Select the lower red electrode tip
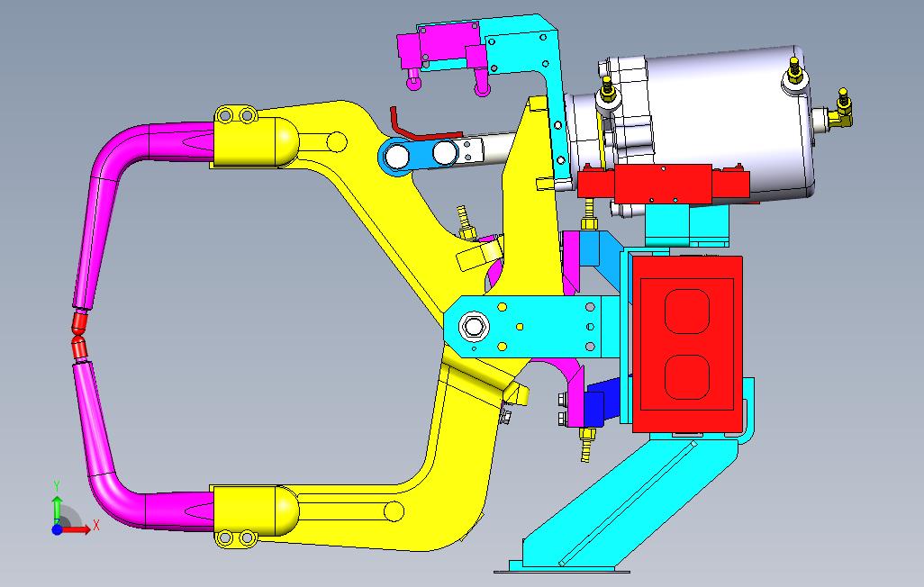 (79, 347)
